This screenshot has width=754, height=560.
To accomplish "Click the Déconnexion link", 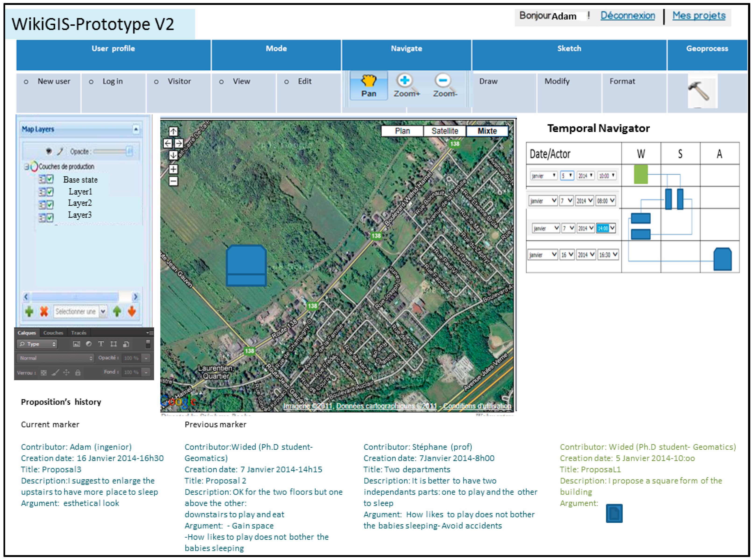I will [627, 16].
